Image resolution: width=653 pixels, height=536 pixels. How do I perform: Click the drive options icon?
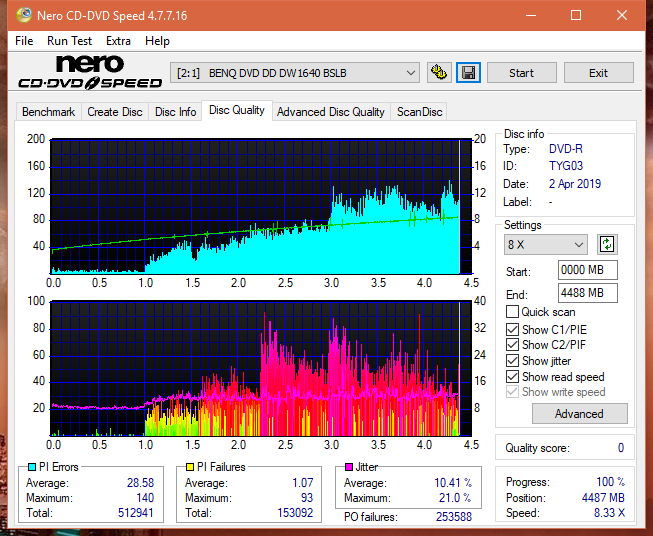click(x=439, y=73)
